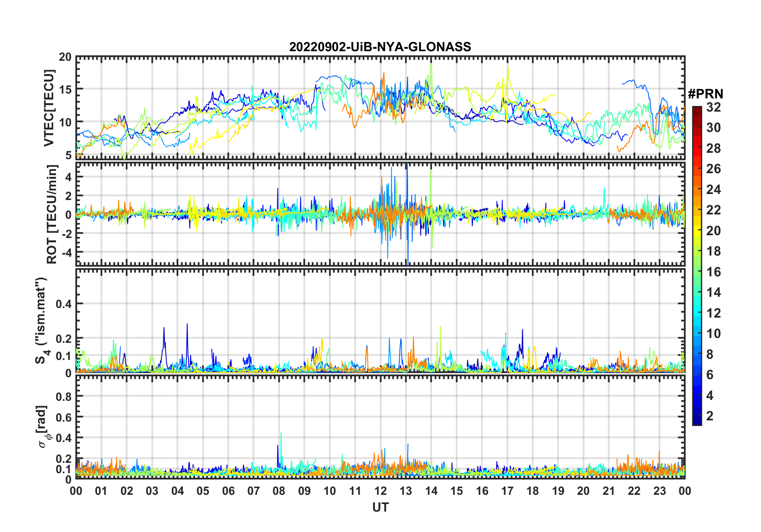Select the 11 hour tick on the UT axis
The width and height of the screenshot is (761, 532).
tap(355, 491)
